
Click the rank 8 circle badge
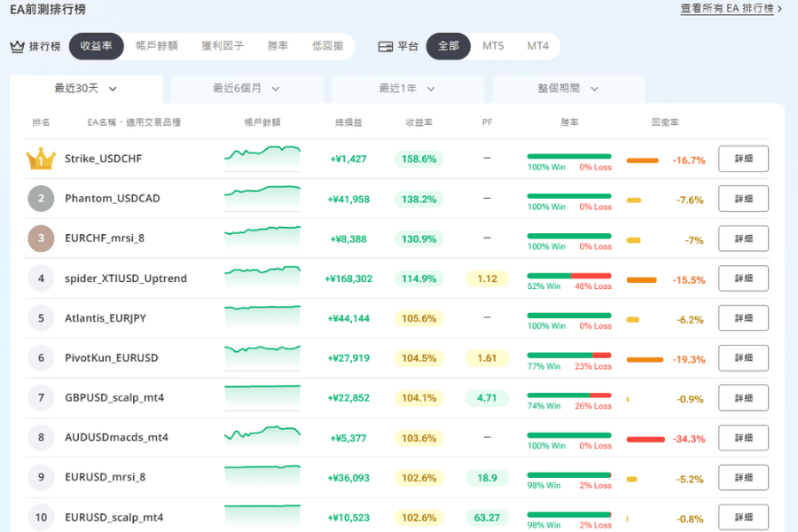point(41,438)
